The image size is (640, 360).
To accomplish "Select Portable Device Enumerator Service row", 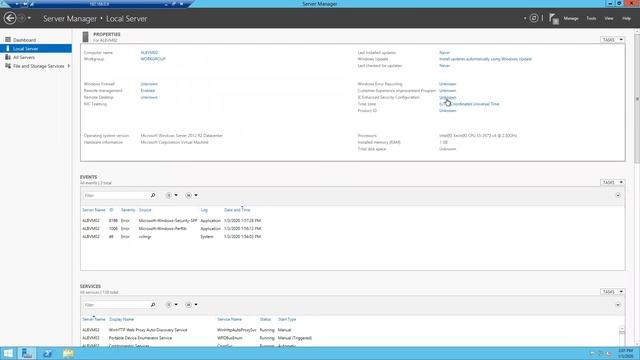I will tap(350, 338).
